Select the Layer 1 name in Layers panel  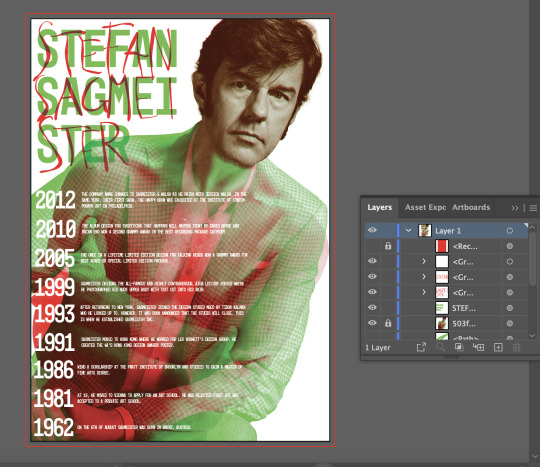pos(448,231)
